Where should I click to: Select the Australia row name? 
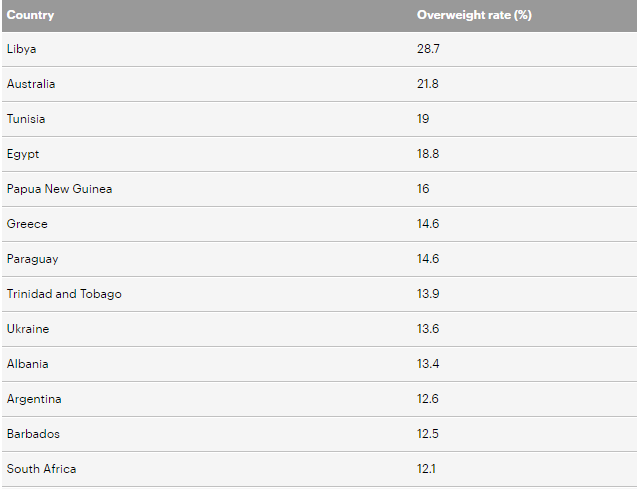point(31,84)
